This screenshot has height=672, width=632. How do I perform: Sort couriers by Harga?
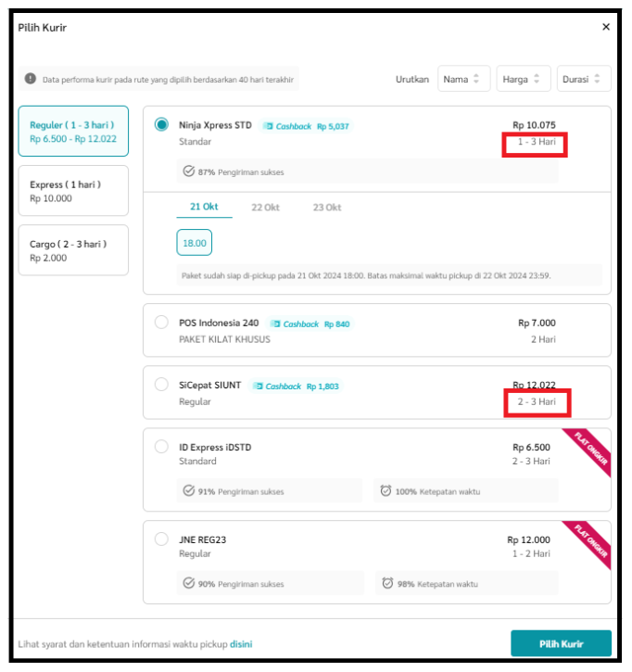tap(524, 80)
